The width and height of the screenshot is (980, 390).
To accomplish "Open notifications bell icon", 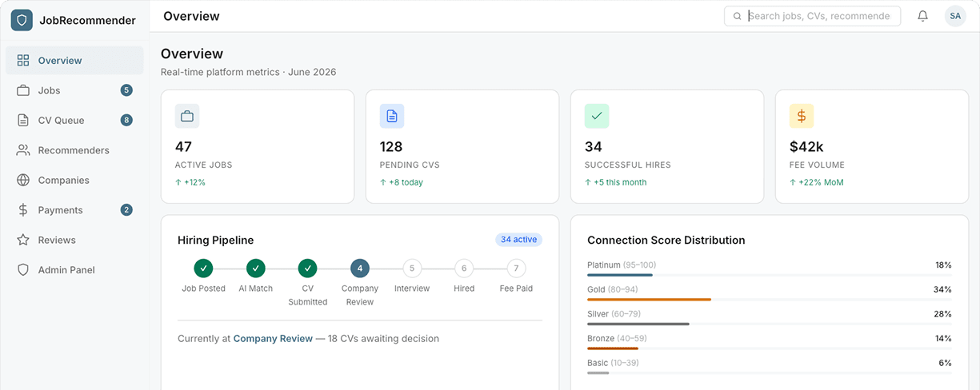I will point(922,16).
